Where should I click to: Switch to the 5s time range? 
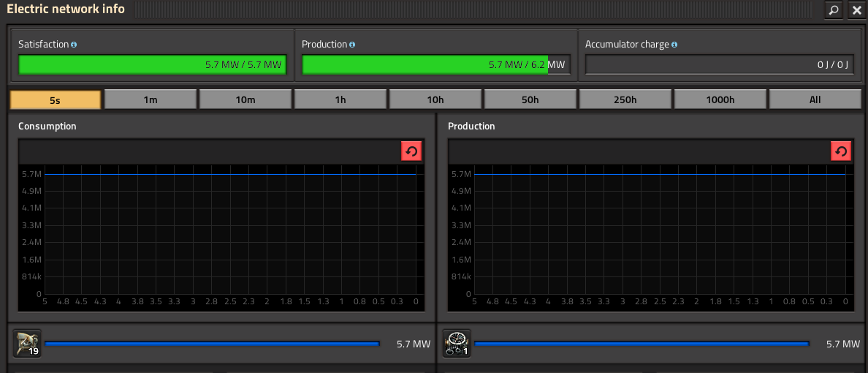pos(56,99)
